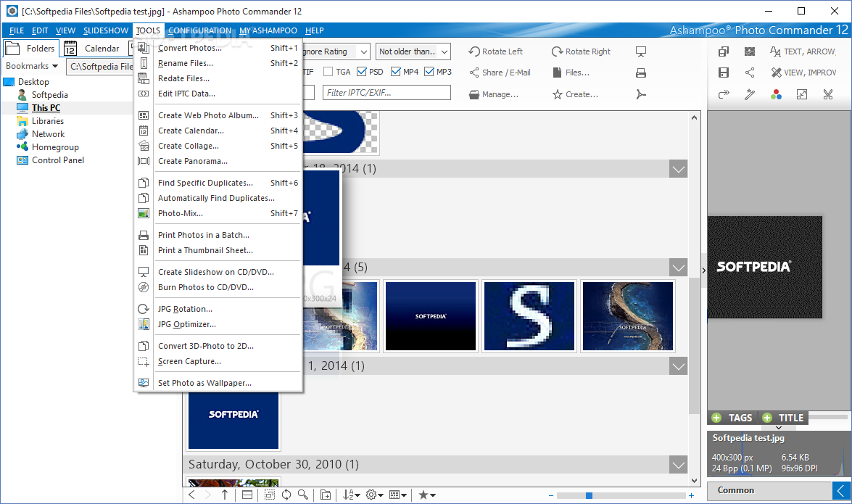Click the Files... button
This screenshot has height=504, width=852.
571,73
